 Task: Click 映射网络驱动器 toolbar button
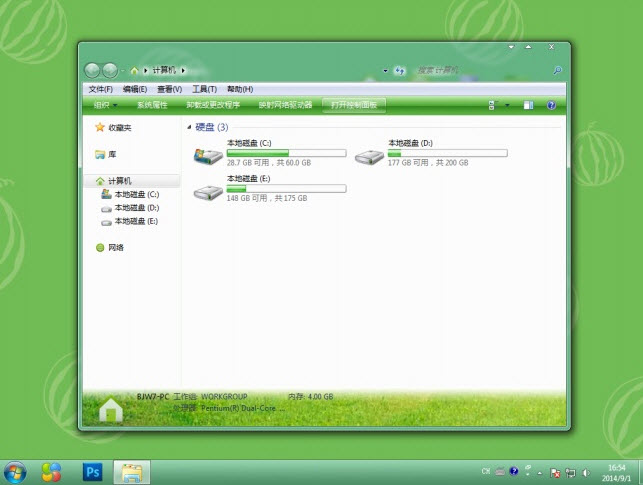pos(285,105)
